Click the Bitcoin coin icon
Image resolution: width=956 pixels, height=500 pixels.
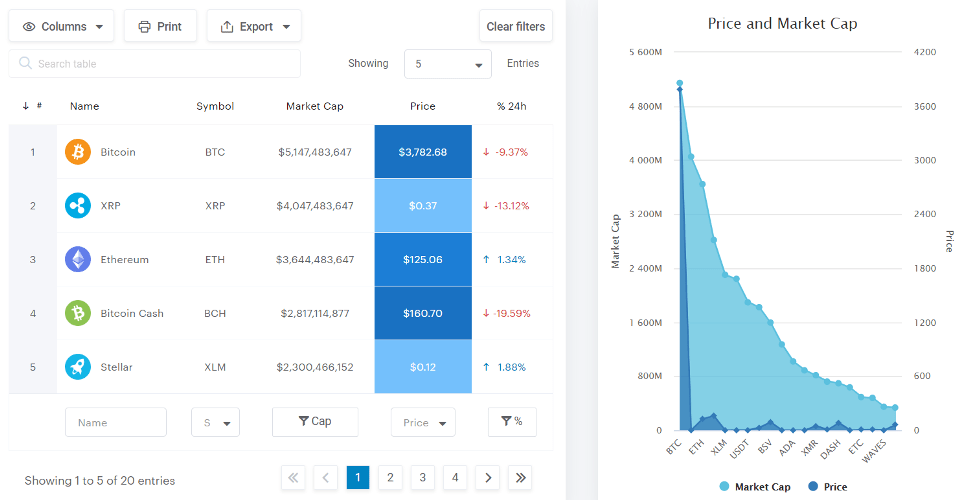[78, 152]
